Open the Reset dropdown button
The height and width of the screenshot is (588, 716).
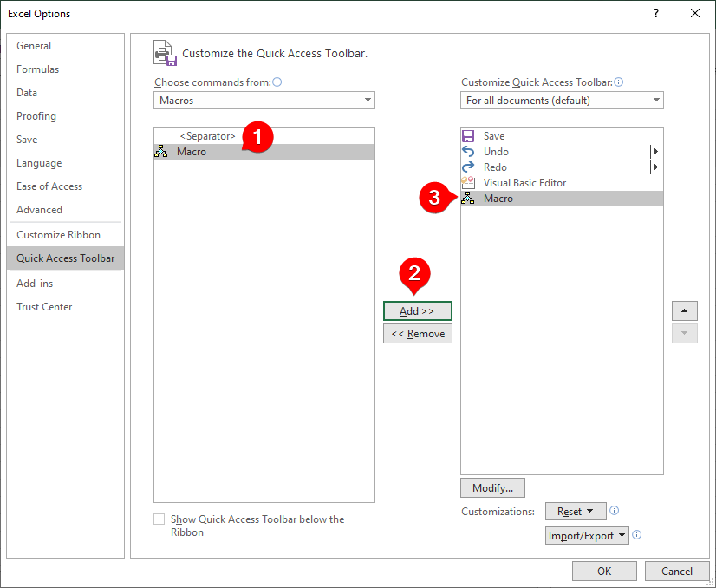576,511
